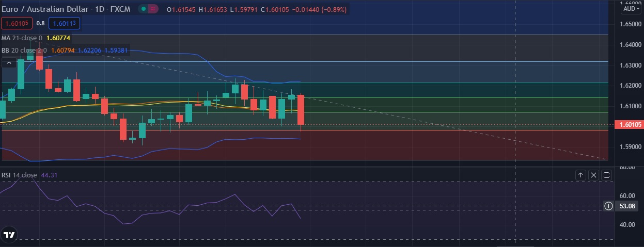This screenshot has height=247, width=644.
Task: Select the RSI 14 close indicator label
Action: click(x=19, y=175)
